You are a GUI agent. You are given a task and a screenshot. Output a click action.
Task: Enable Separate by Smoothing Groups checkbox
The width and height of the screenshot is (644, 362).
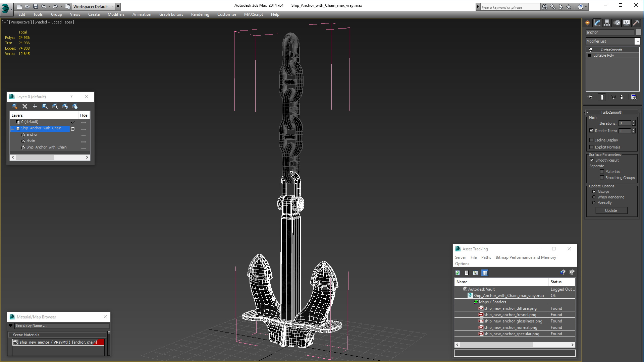[x=602, y=178]
